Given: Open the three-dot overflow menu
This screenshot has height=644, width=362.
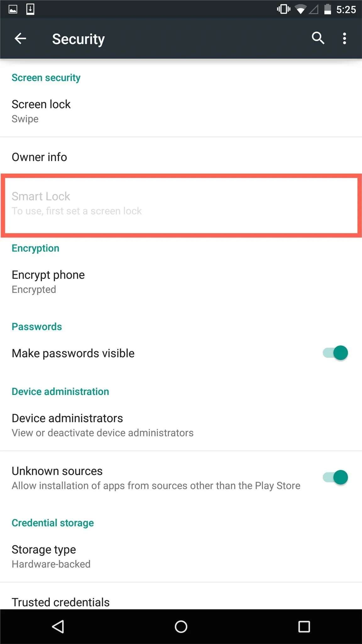Looking at the screenshot, I should pos(345,38).
